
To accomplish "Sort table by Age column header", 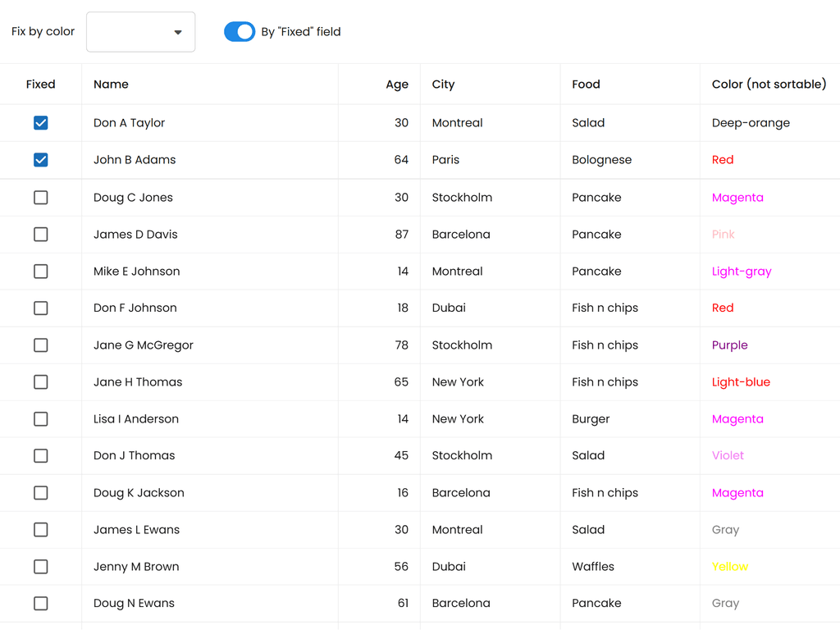I will click(x=397, y=84).
